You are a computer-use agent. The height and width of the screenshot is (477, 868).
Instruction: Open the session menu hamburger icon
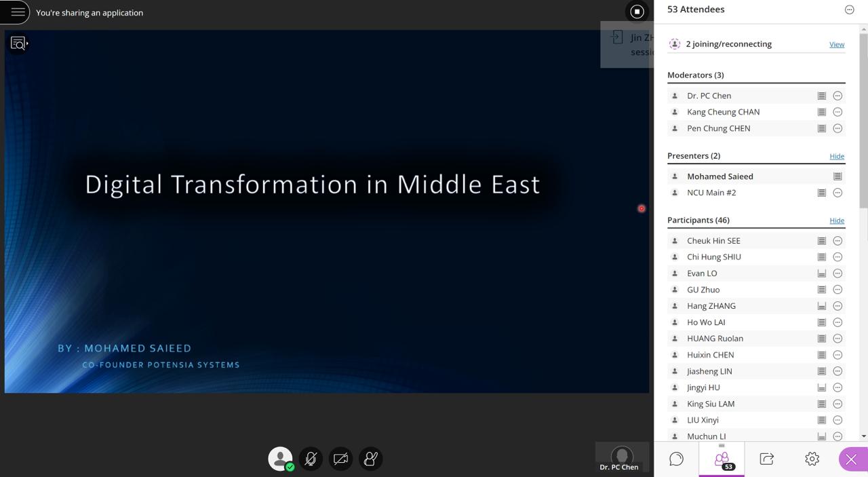click(16, 12)
